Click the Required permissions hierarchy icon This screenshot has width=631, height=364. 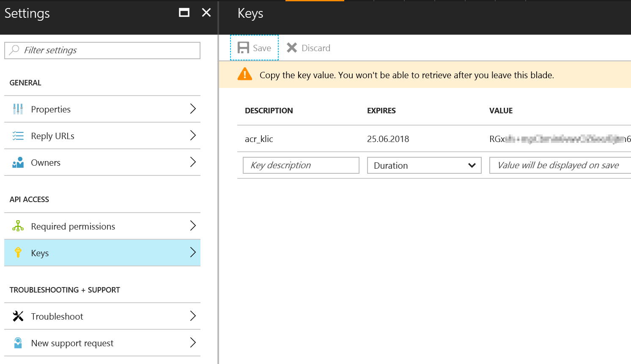(18, 226)
